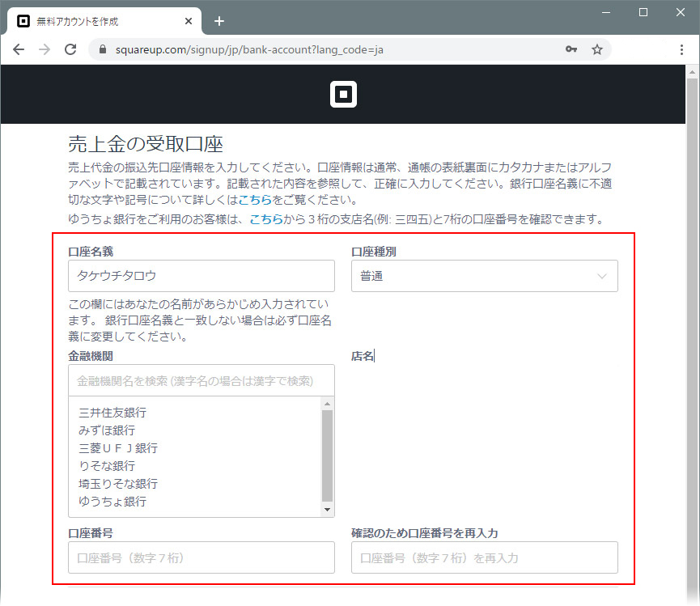The height and width of the screenshot is (606, 700).
Task: Open Chrome three-dot menu
Action: 682,49
